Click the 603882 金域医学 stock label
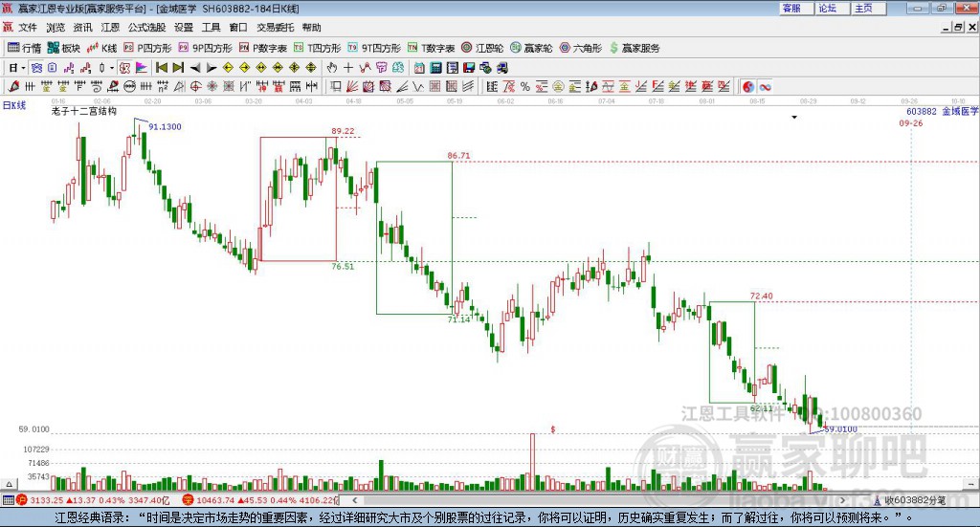The image size is (980, 527). [x=942, y=111]
